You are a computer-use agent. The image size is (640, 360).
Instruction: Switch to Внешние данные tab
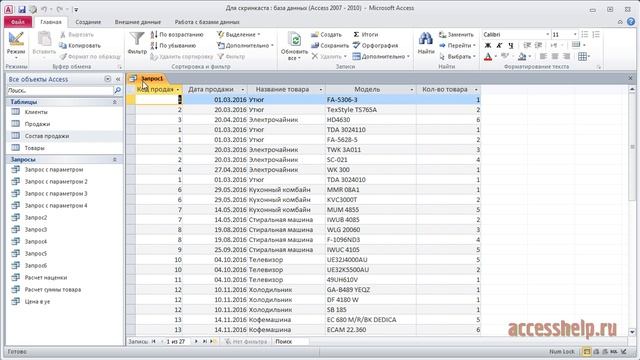click(x=138, y=22)
